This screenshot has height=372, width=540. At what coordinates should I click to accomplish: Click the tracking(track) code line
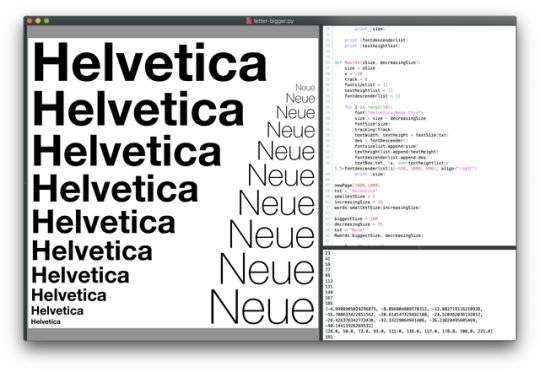[373, 130]
